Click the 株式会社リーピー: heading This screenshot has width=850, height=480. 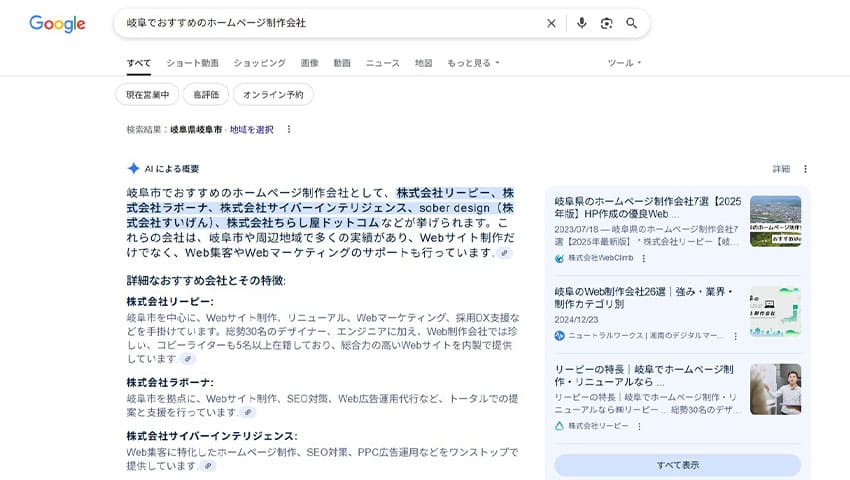pyautogui.click(x=170, y=302)
